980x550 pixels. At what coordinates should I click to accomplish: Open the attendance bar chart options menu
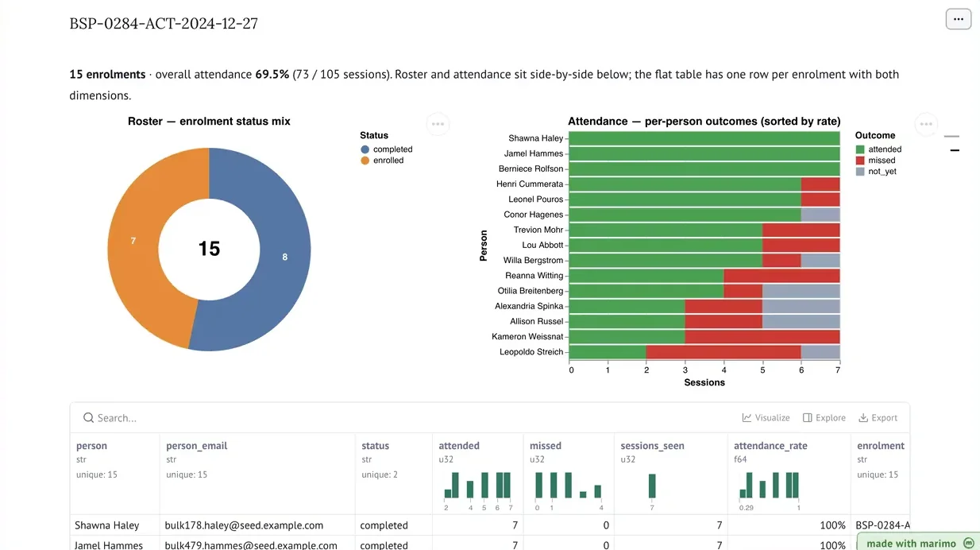926,124
